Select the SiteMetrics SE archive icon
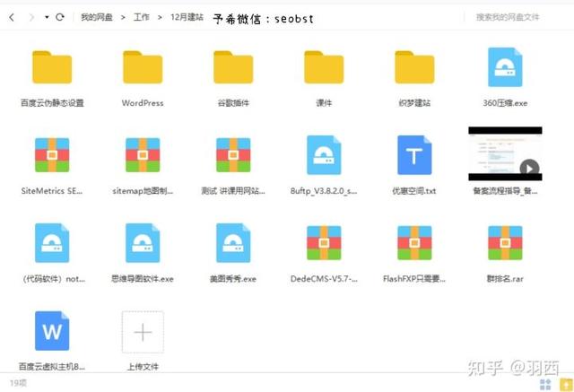The image size is (574, 392). tap(52, 155)
